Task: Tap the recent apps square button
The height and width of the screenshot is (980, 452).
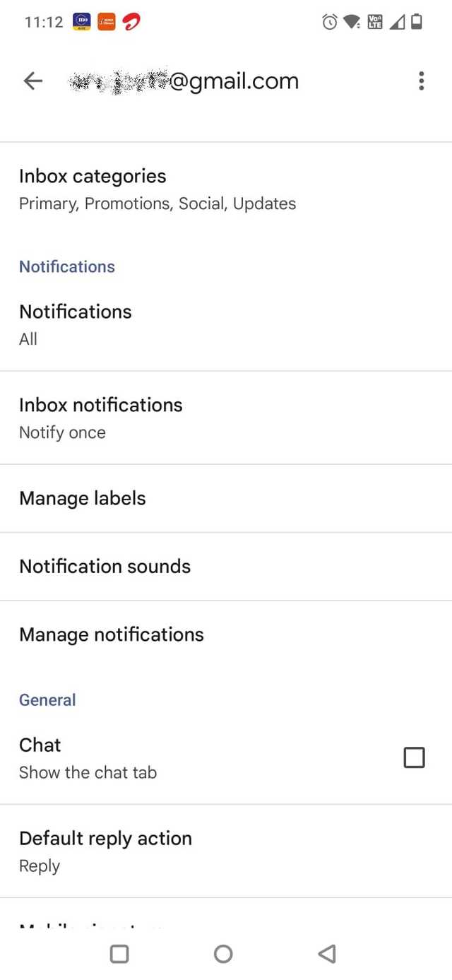Action: tap(119, 954)
